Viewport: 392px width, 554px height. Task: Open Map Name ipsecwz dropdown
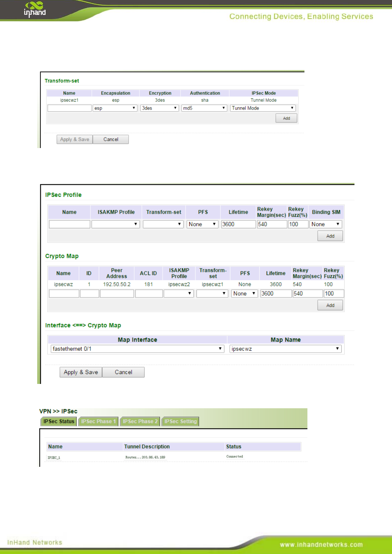click(x=285, y=349)
